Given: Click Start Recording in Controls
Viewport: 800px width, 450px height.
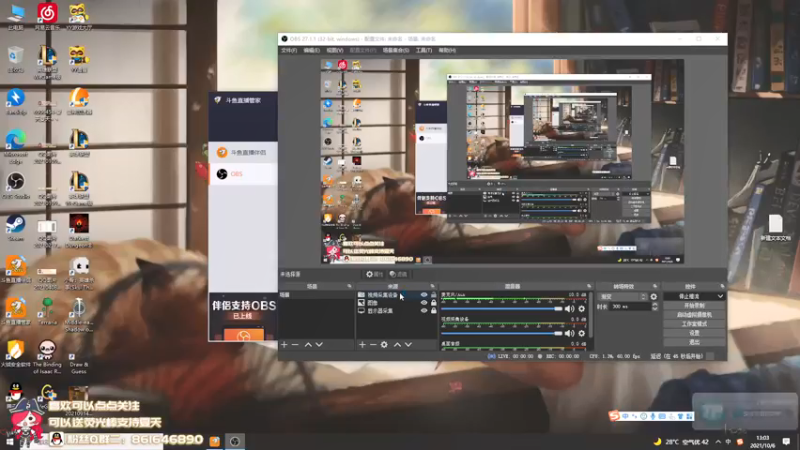Looking at the screenshot, I should point(694,306).
